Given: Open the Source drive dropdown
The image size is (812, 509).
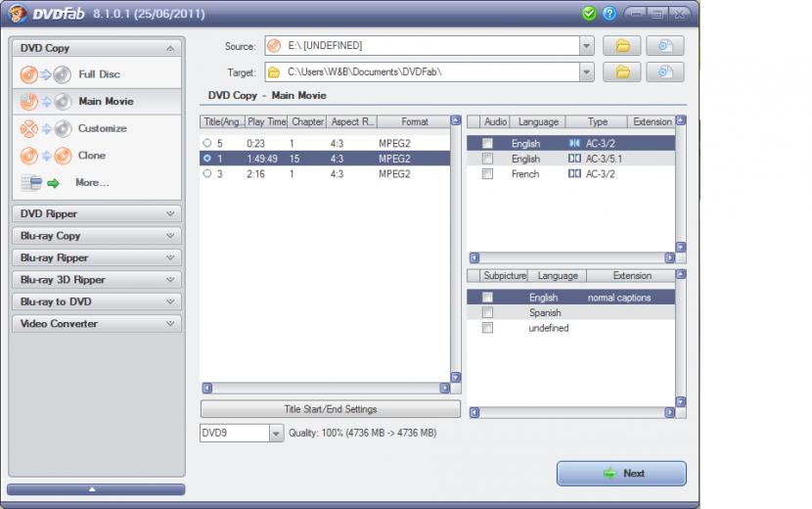Looking at the screenshot, I should click(586, 46).
